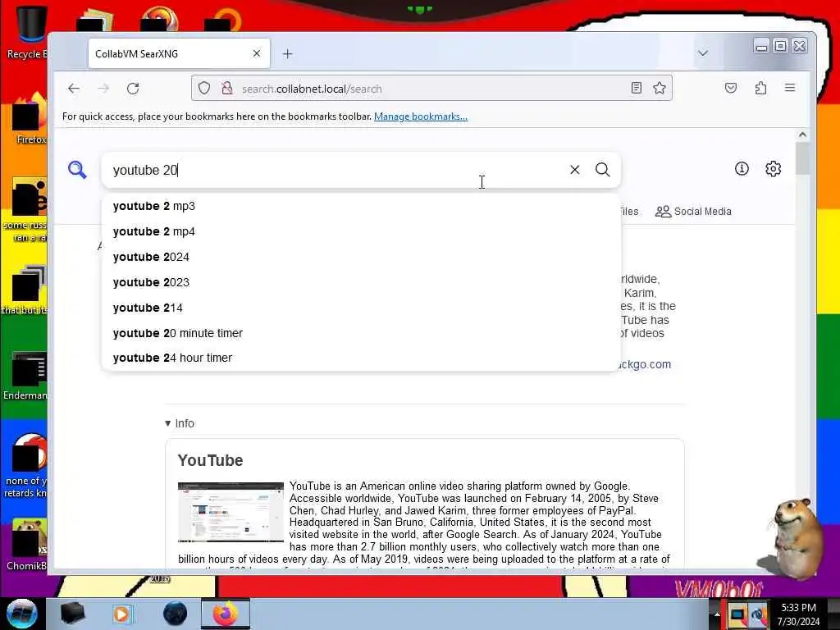Toggle reader view in address bar

click(636, 88)
